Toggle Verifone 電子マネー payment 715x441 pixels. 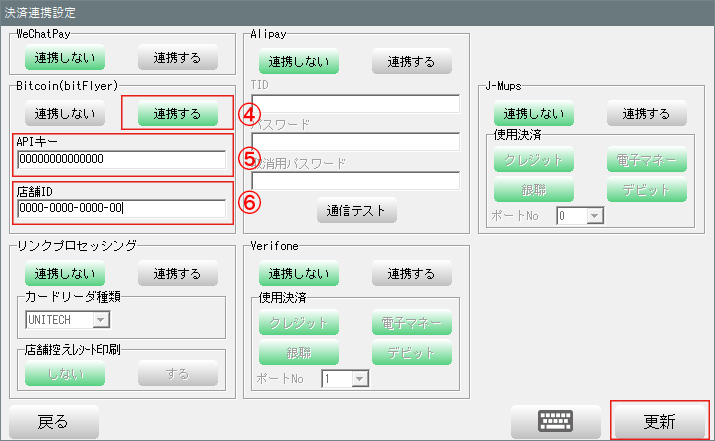click(412, 322)
